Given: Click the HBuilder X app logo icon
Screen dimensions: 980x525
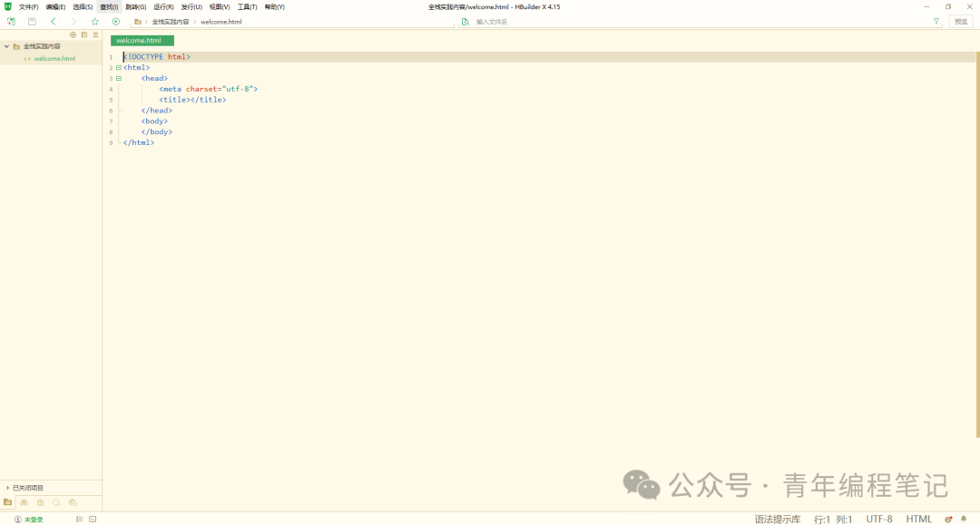Looking at the screenshot, I should (8, 6).
